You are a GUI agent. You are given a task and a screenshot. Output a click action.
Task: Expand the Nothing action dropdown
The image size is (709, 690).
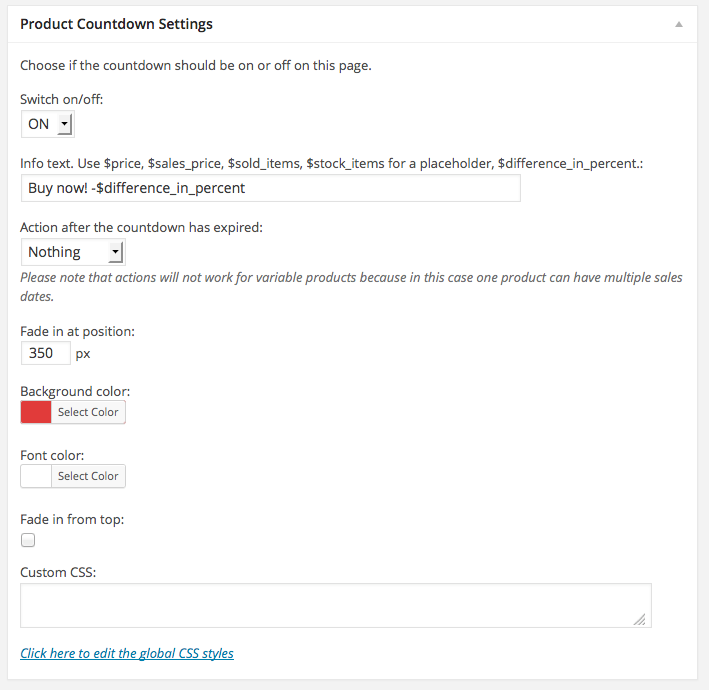pos(73,252)
